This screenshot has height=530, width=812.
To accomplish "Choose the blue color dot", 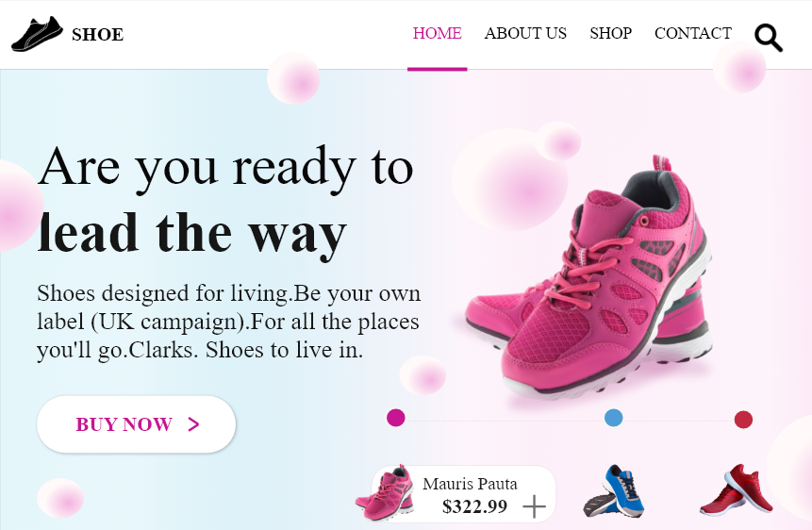I will tap(614, 418).
